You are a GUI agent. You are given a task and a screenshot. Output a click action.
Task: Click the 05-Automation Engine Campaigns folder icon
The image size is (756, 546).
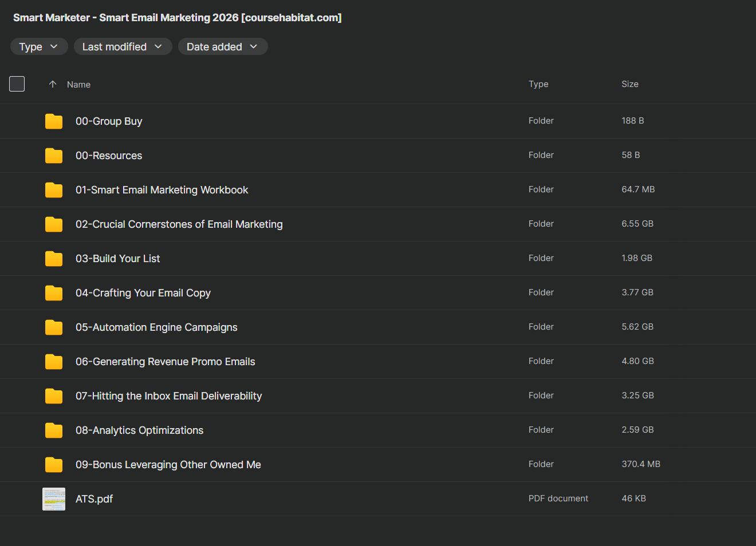tap(54, 327)
